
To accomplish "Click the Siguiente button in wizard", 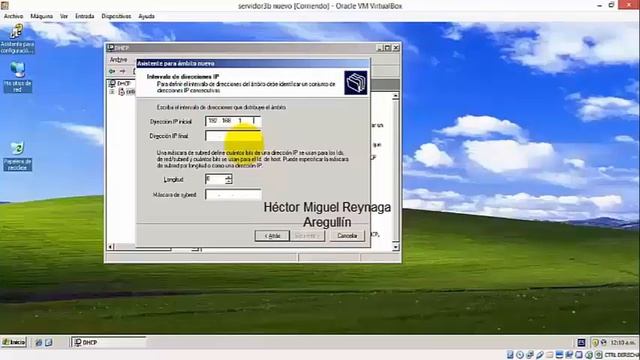I will tap(307, 236).
